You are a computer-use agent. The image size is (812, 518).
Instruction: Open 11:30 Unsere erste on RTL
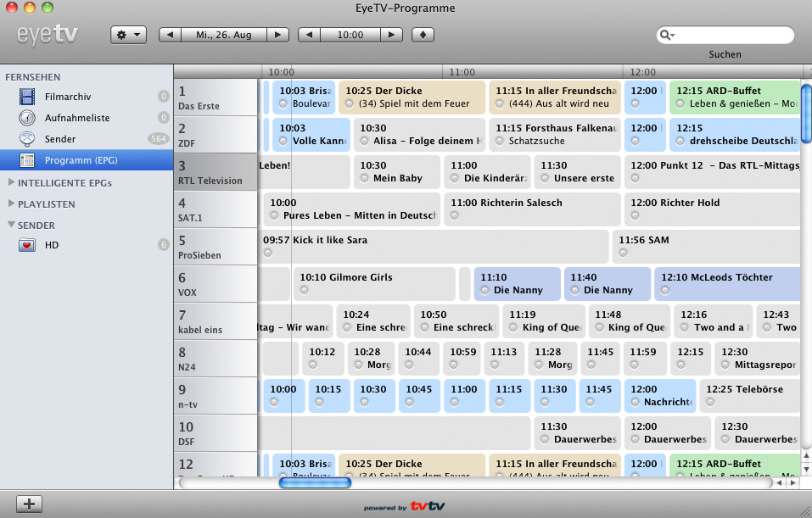coord(578,172)
